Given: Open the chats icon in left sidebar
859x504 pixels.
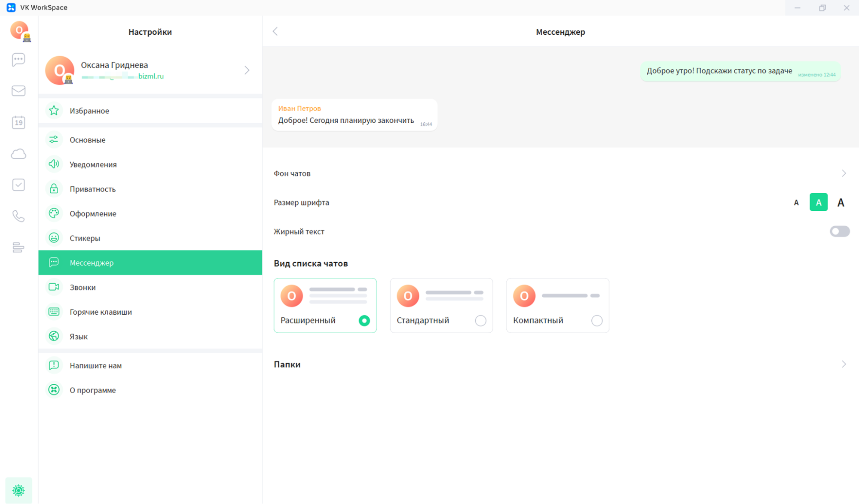Looking at the screenshot, I should pos(18,59).
